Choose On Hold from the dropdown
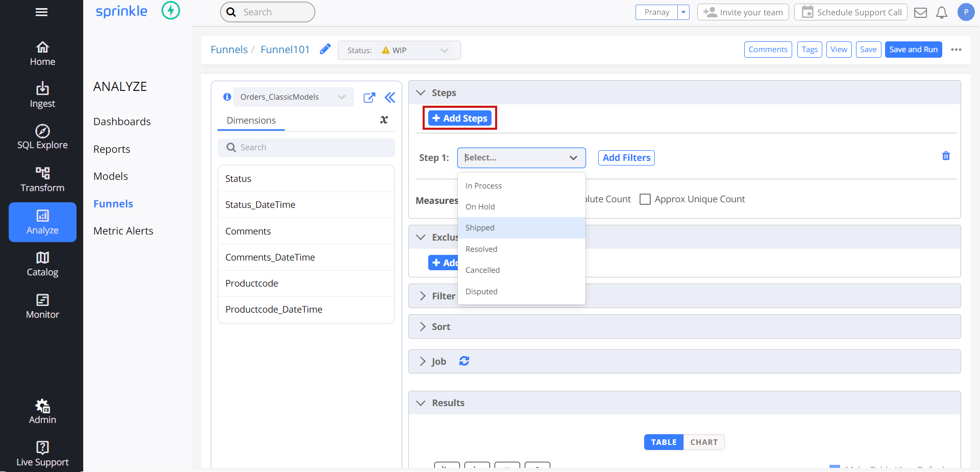980x472 pixels. tap(522, 206)
